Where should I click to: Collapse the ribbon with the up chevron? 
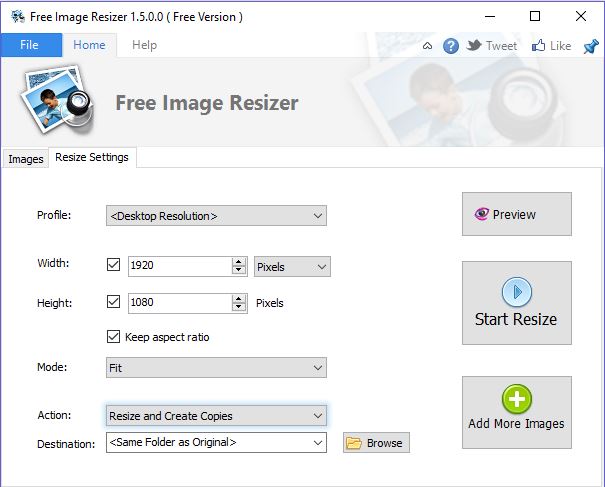428,46
